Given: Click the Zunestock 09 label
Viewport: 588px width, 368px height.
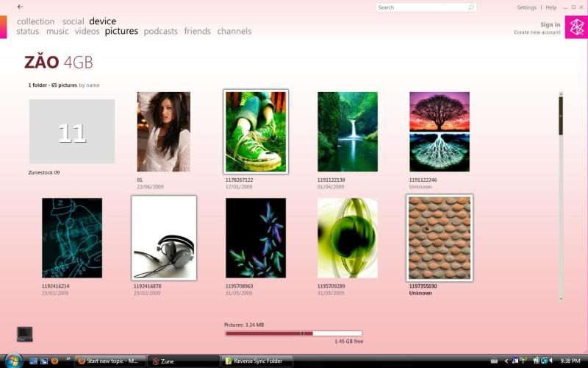Looking at the screenshot, I should pos(44,173).
